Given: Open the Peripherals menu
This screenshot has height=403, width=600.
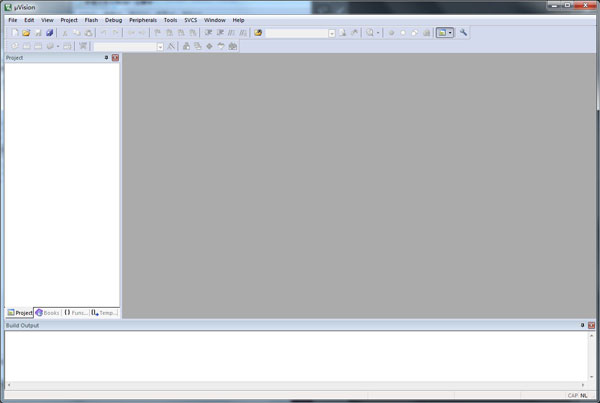Looking at the screenshot, I should [142, 20].
